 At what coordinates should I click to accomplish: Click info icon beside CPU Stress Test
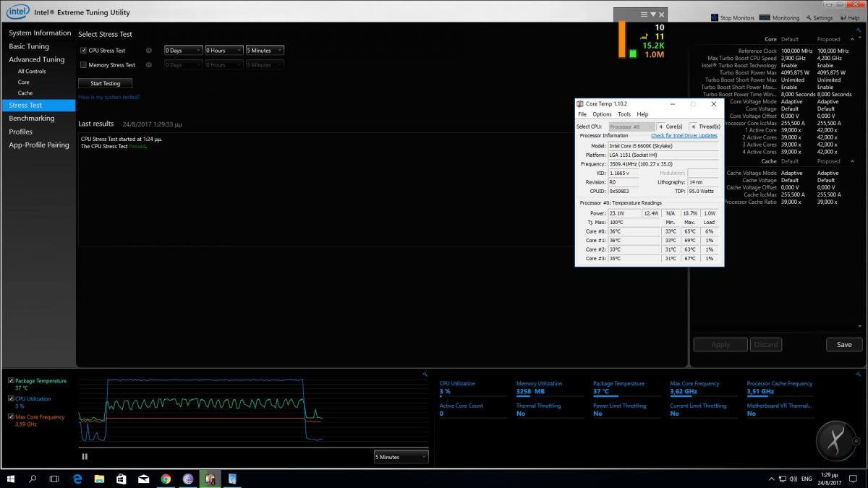point(149,51)
